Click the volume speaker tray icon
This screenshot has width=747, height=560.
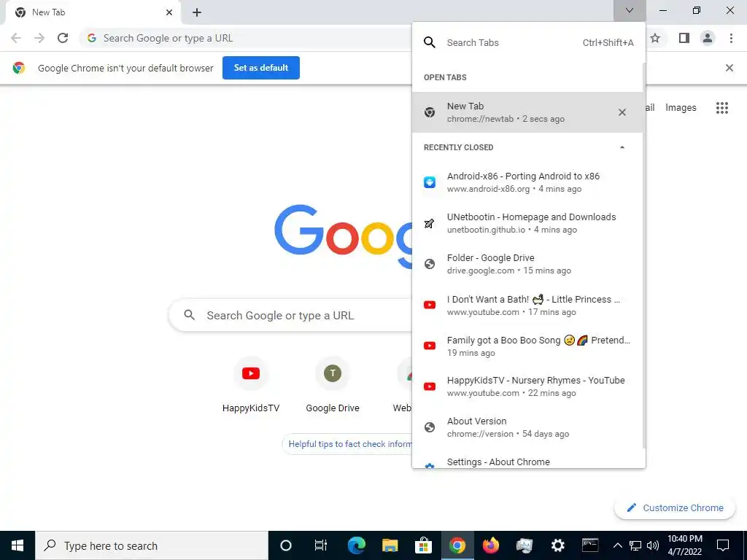pos(653,545)
